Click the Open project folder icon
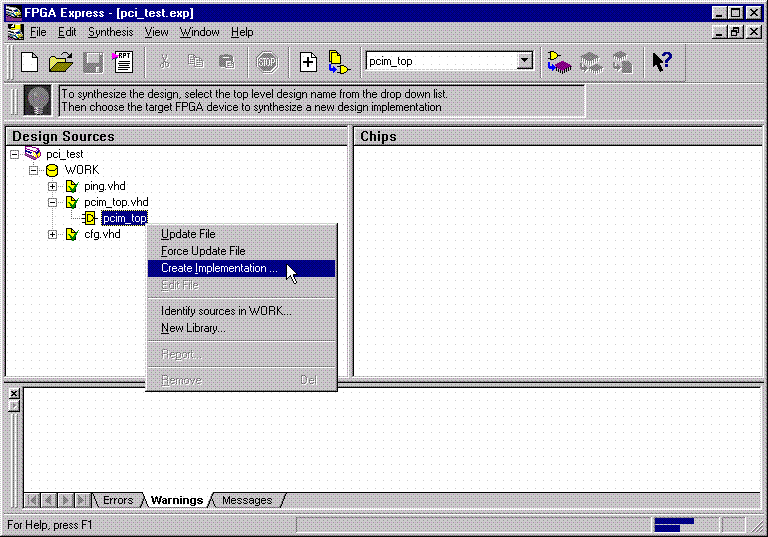The image size is (768, 537). pyautogui.click(x=61, y=62)
